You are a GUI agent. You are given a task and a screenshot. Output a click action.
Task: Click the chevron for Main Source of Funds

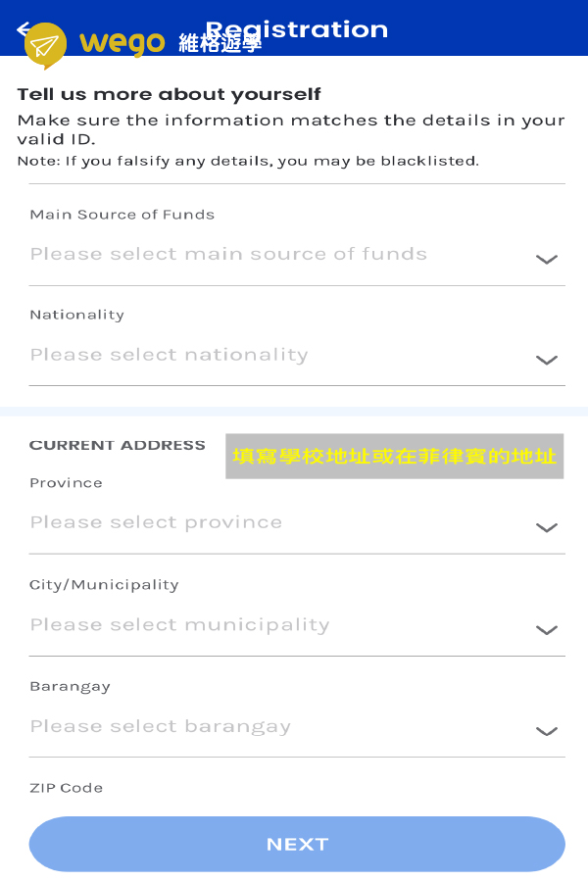[546, 260]
